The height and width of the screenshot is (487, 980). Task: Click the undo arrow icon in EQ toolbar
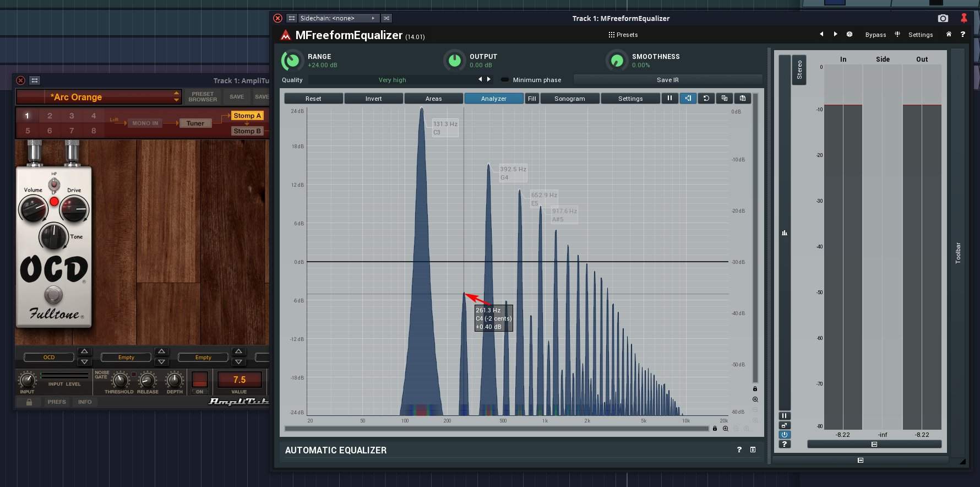click(706, 98)
